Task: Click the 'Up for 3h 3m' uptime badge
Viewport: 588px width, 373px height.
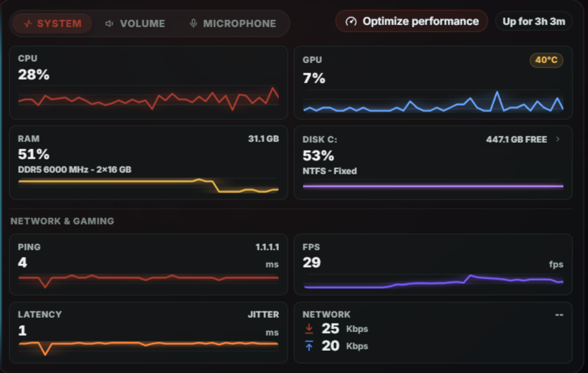Action: pyautogui.click(x=534, y=22)
